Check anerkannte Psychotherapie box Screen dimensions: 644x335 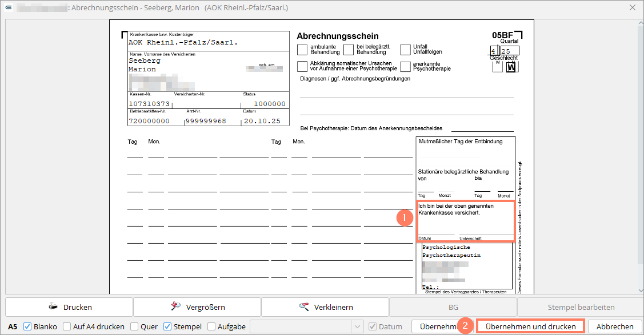click(405, 66)
